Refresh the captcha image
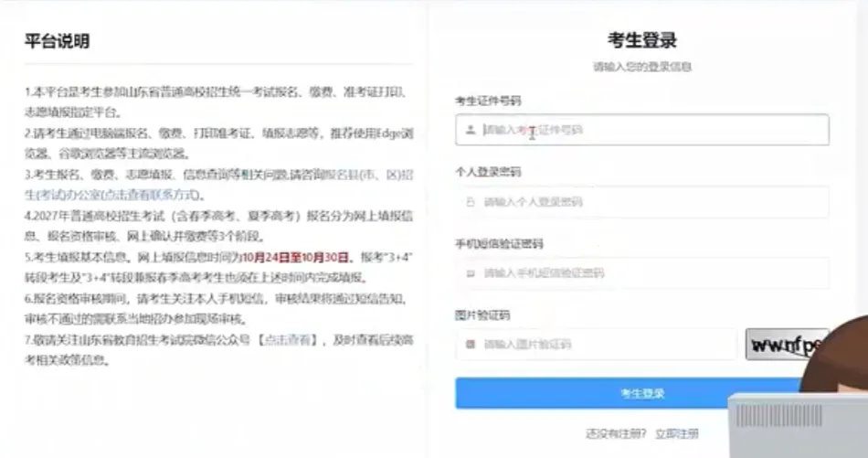Image resolution: width=868 pixels, height=458 pixels. tap(786, 345)
